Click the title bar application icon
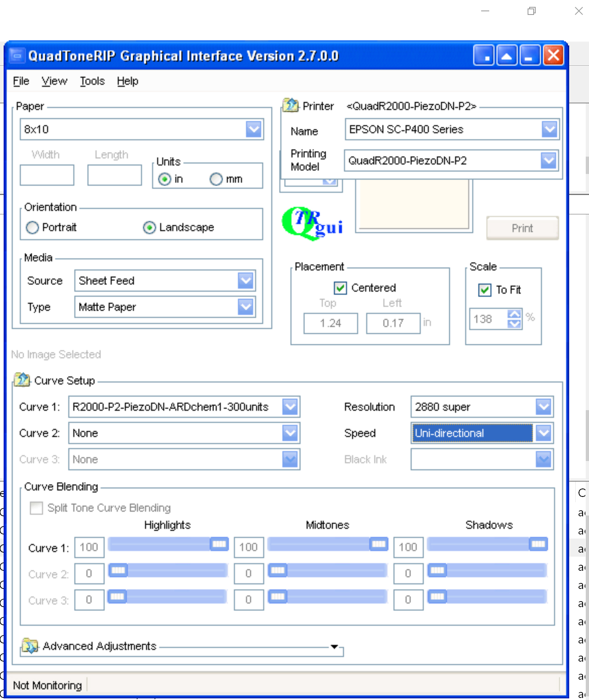This screenshot has height=700, width=589. 17,56
